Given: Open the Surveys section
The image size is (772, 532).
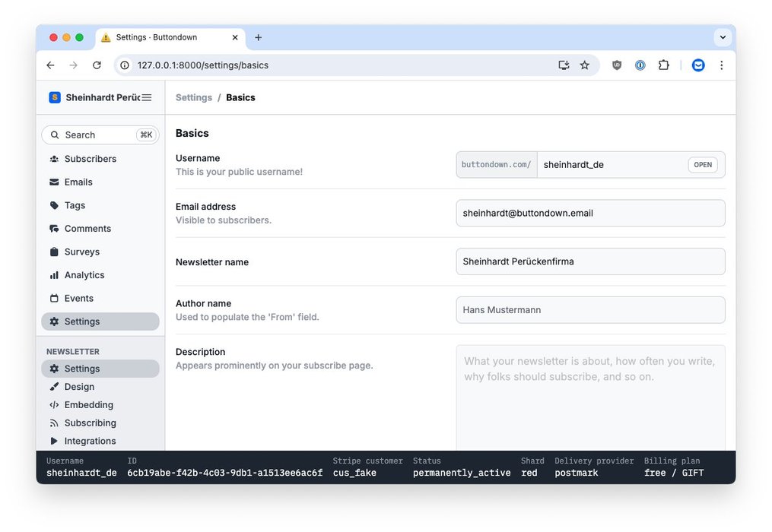Looking at the screenshot, I should click(x=81, y=252).
